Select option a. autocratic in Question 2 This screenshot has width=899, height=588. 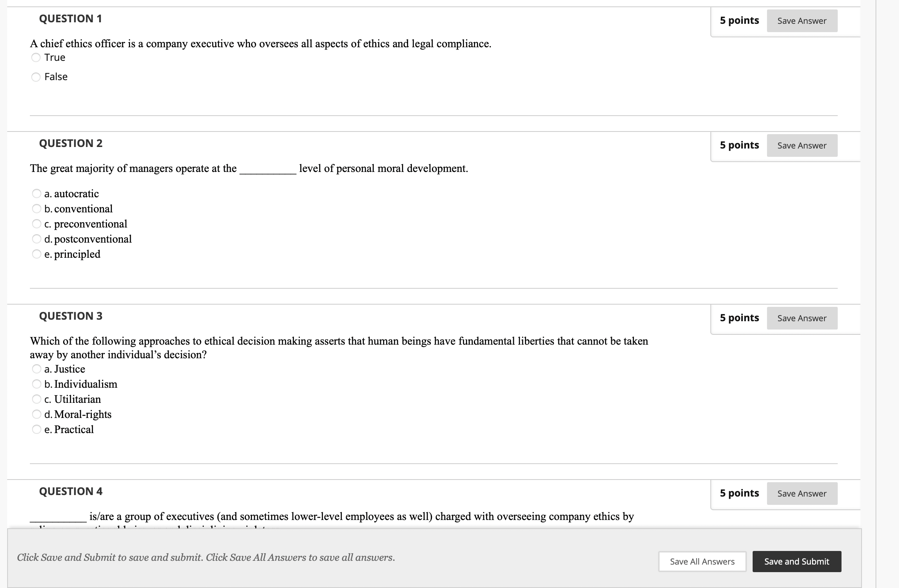36,193
